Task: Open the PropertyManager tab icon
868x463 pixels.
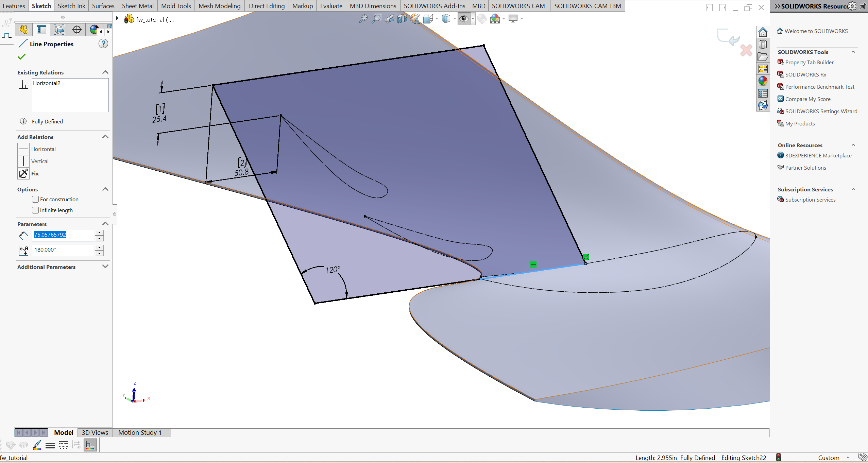Action: tap(41, 30)
